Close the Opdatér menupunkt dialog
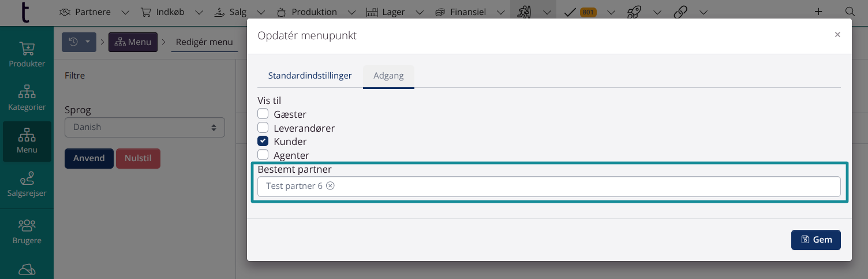 click(837, 35)
